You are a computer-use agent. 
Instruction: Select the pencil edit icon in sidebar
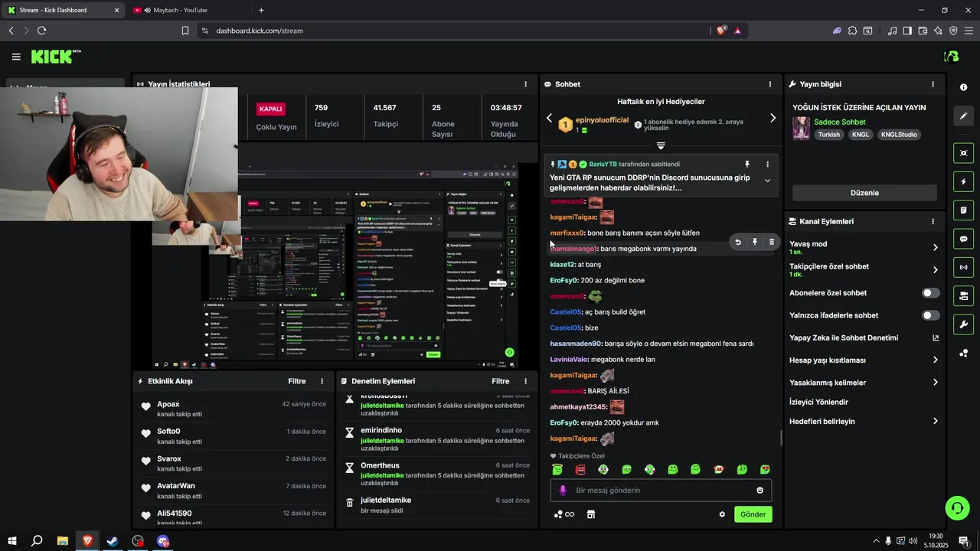pyautogui.click(x=964, y=116)
